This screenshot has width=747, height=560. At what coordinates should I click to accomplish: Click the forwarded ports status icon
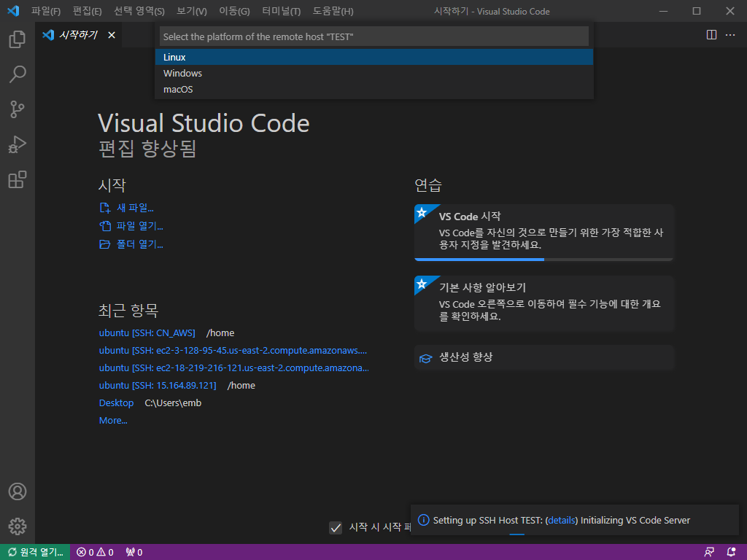[134, 552]
